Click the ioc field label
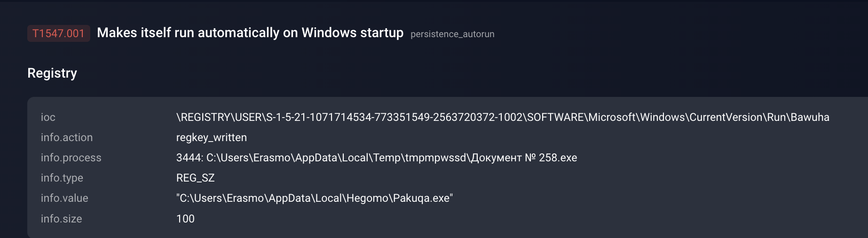The height and width of the screenshot is (238, 868). point(48,117)
